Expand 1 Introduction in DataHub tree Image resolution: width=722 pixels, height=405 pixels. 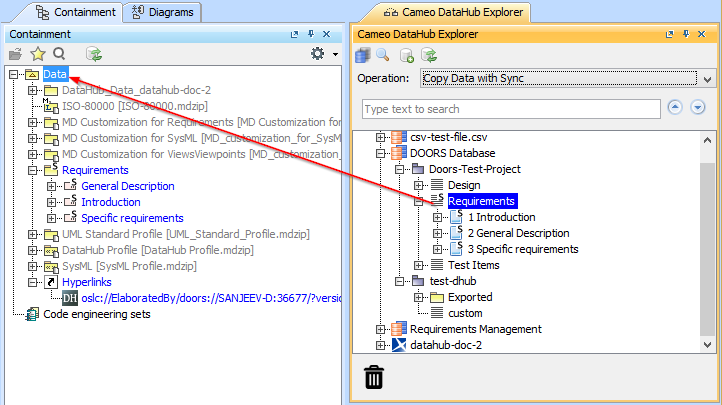437,217
